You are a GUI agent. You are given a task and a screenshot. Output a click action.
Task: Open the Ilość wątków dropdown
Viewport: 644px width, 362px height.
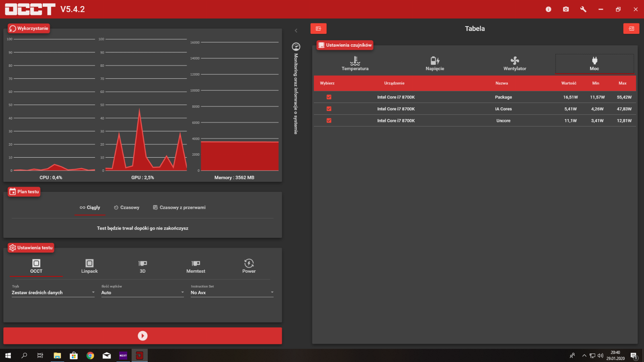[142, 292]
